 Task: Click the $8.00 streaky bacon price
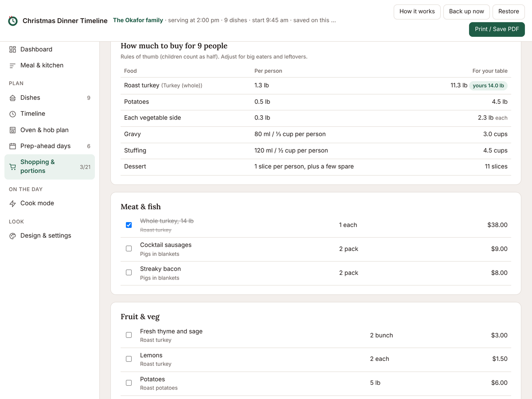499,273
